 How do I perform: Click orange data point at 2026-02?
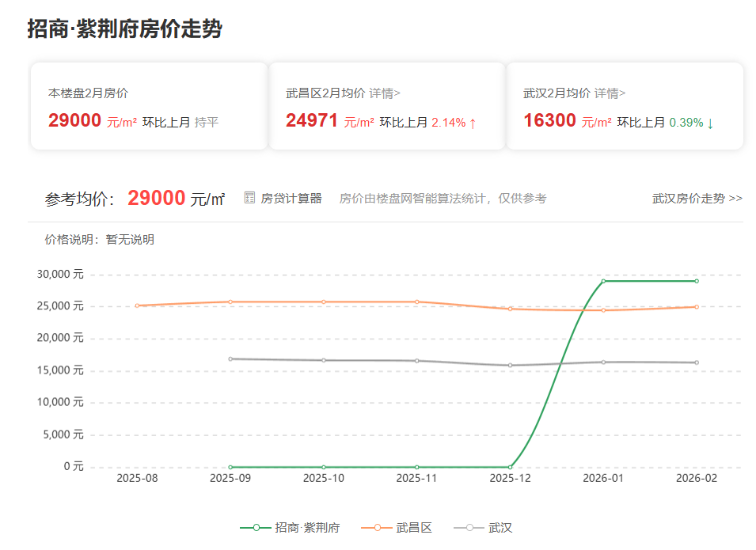(x=697, y=306)
